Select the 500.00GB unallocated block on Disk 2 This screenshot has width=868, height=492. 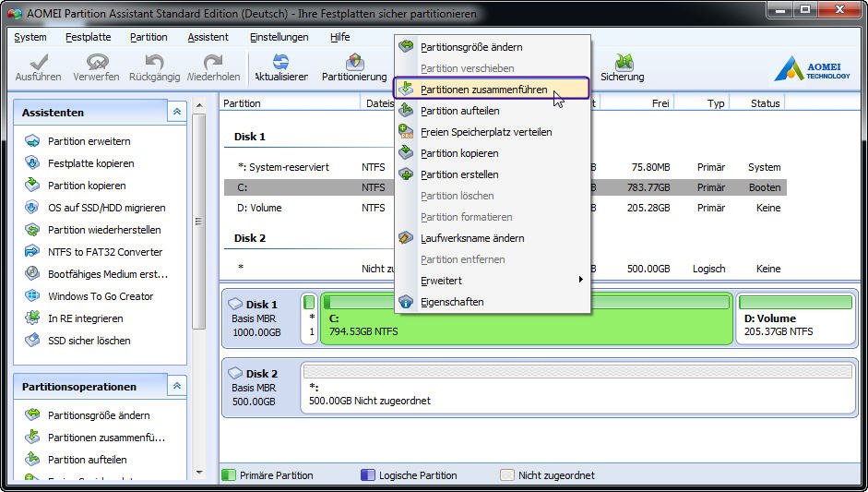pyautogui.click(x=577, y=389)
